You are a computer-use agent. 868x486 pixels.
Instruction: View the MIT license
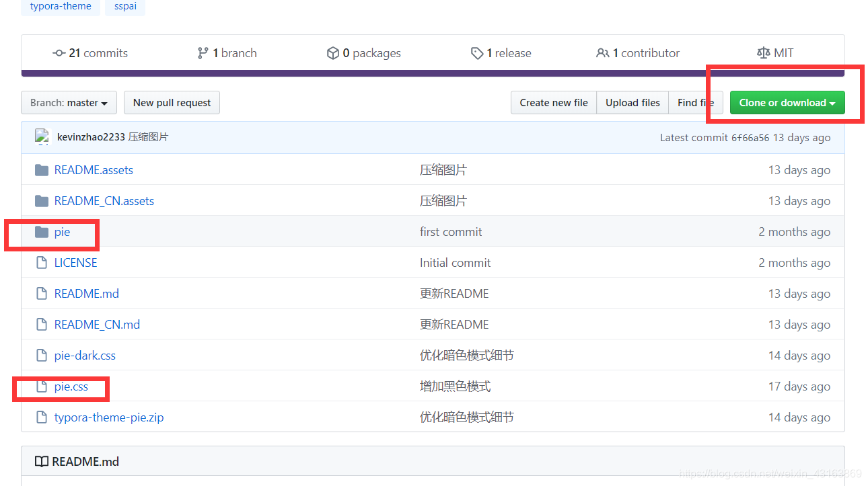(775, 53)
